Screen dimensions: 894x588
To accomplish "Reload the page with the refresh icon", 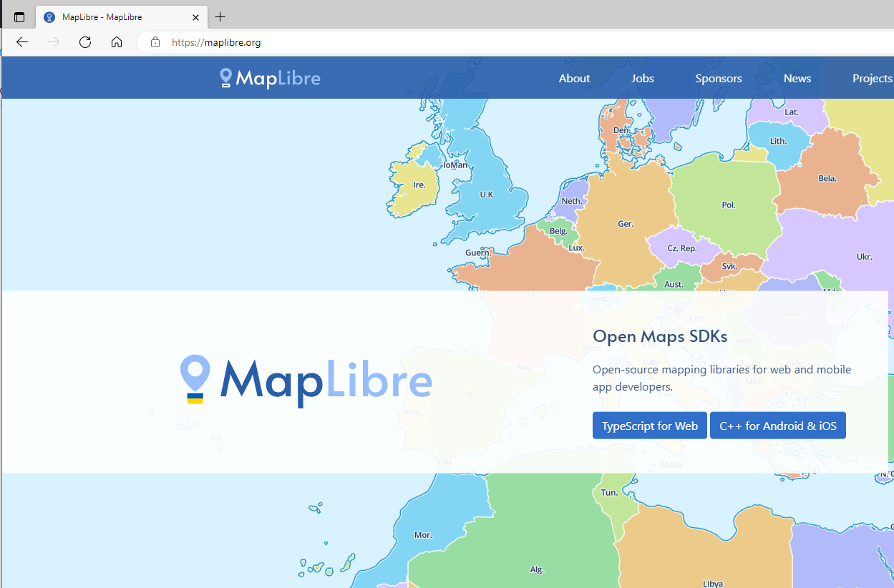I will pyautogui.click(x=84, y=42).
